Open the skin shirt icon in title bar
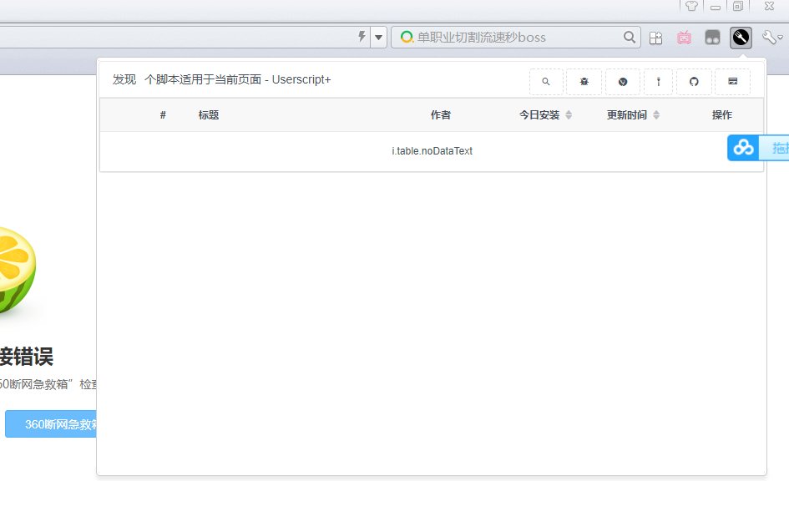This screenshot has width=789, height=532. coord(691,6)
